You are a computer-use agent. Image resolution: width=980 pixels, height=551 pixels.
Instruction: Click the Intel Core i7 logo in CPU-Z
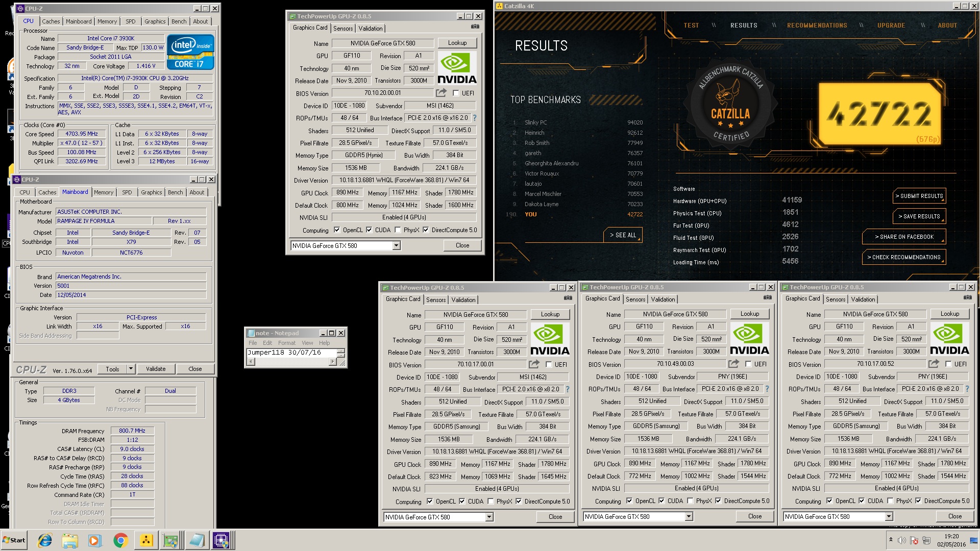[x=190, y=52]
